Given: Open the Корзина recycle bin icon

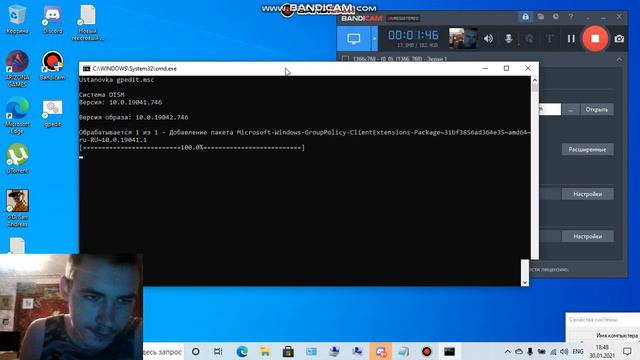Looking at the screenshot, I should point(17,20).
